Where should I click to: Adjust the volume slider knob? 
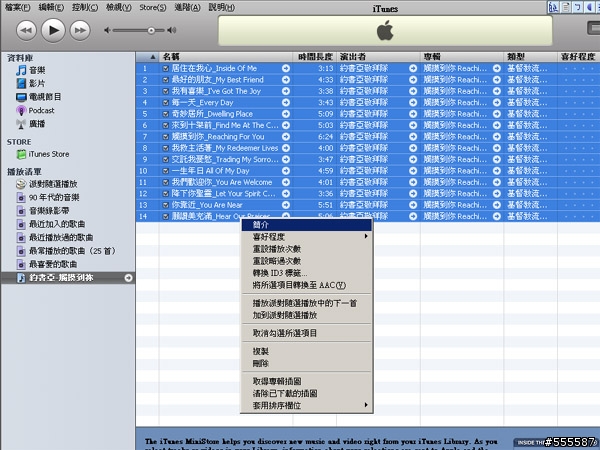pos(151,30)
